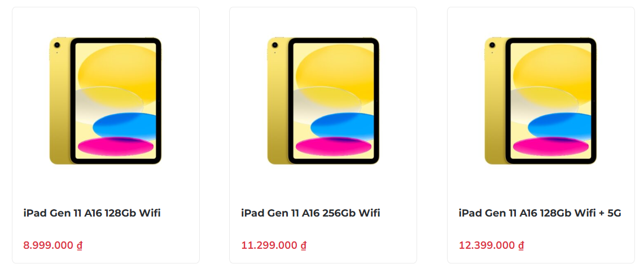The height and width of the screenshot is (268, 644).
Task: Click the title iPad Gen 11 A16 128Gb Wifi
Action: coord(92,213)
